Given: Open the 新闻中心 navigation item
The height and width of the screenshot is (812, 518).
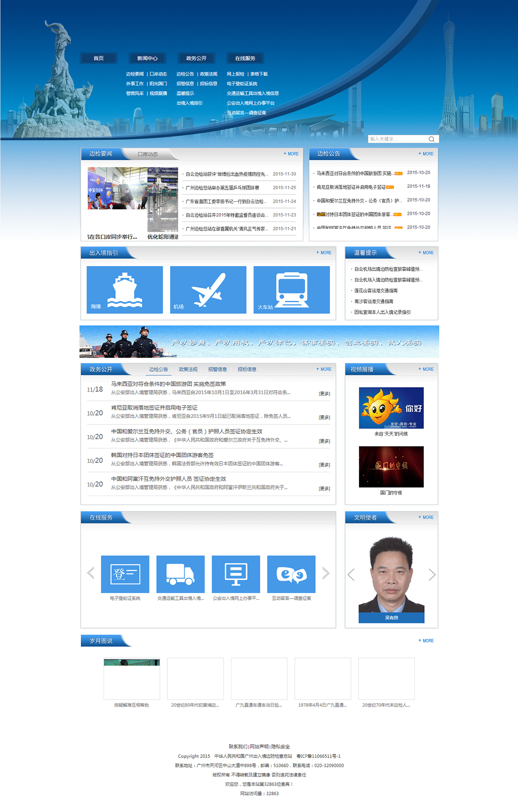Looking at the screenshot, I should point(147,58).
